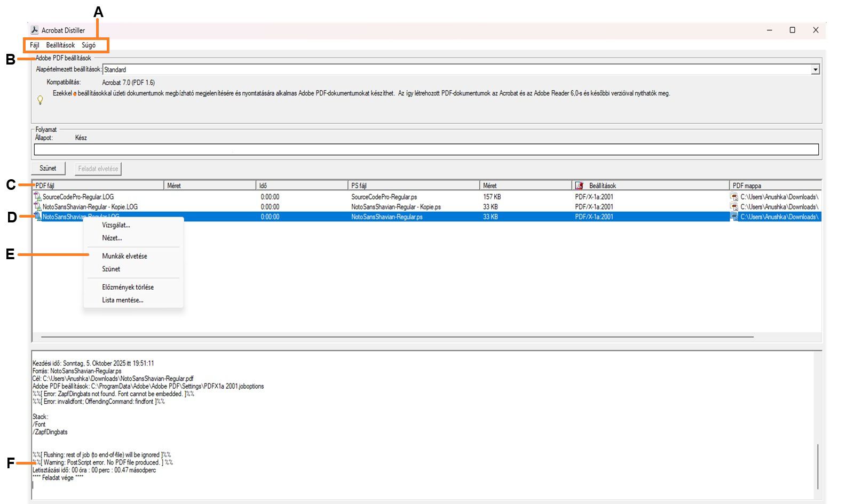Click the PS fájl column header

pos(414,186)
